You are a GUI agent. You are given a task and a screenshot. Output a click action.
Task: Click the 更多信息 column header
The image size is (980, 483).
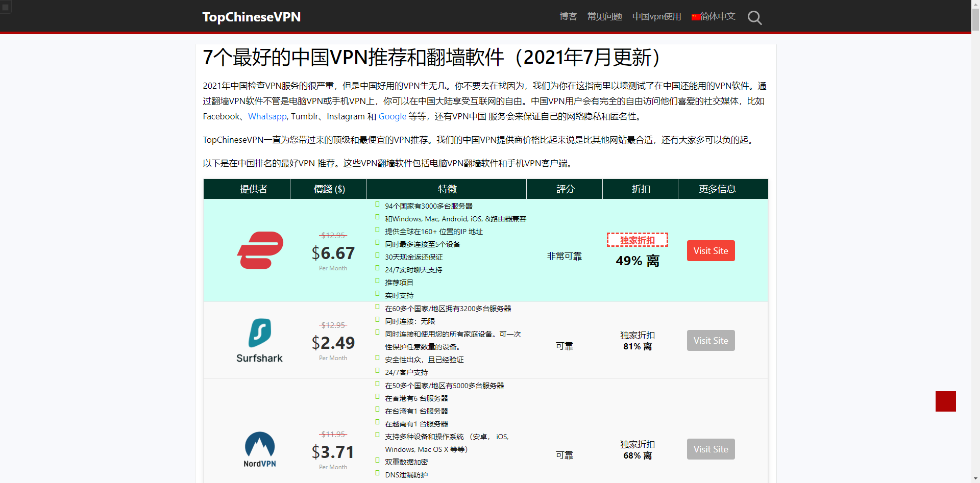(x=717, y=189)
